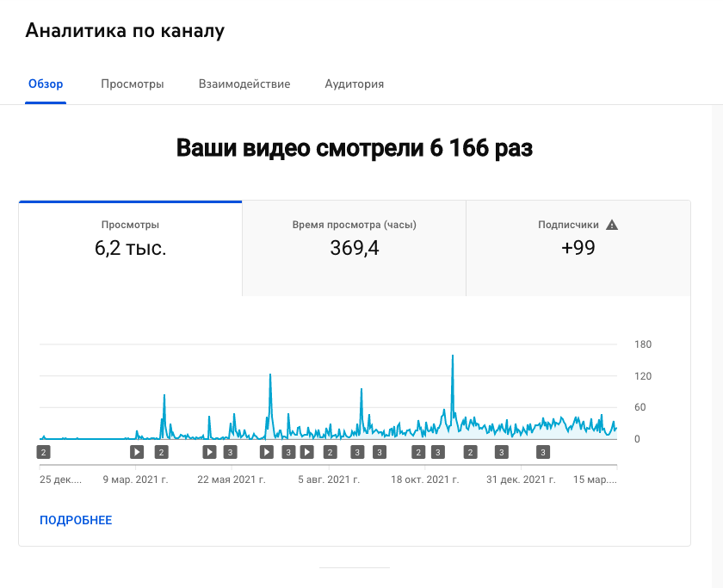This screenshot has height=588, width=723.
Task: Select the fourth video play marker on timeline
Action: click(306, 452)
